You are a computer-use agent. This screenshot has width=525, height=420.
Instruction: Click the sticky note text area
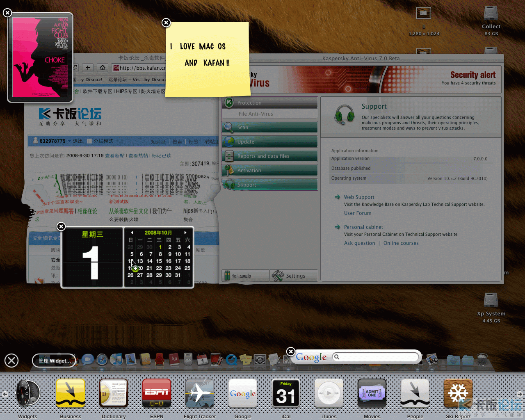(x=207, y=59)
